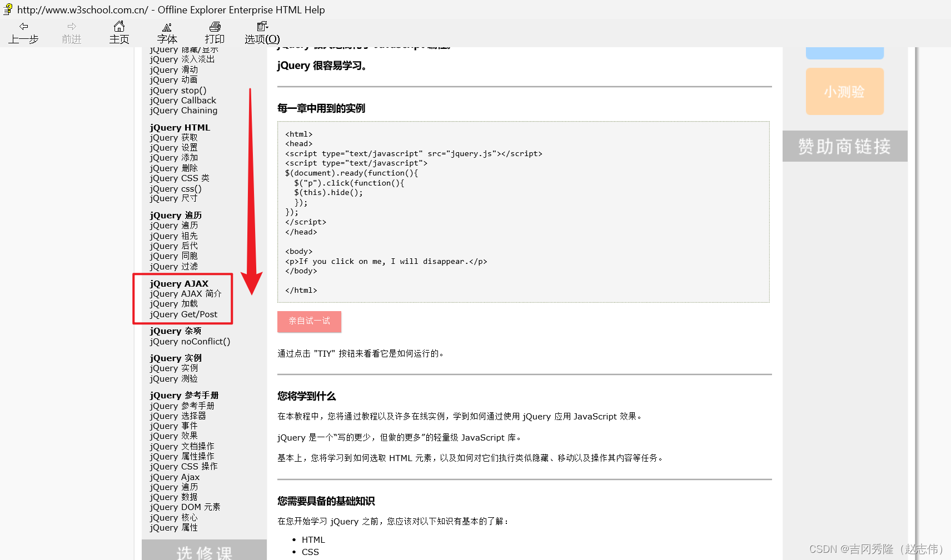Open the jQuery 同胞 link

pos(173,256)
